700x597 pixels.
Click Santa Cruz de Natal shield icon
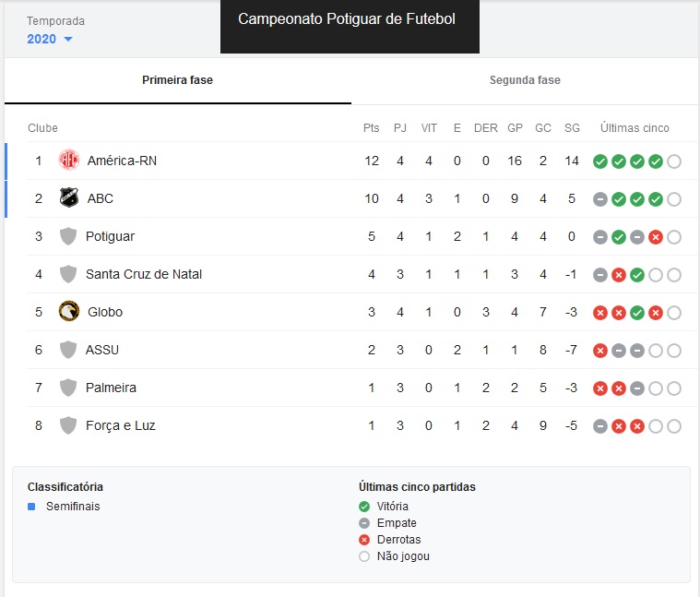click(67, 274)
